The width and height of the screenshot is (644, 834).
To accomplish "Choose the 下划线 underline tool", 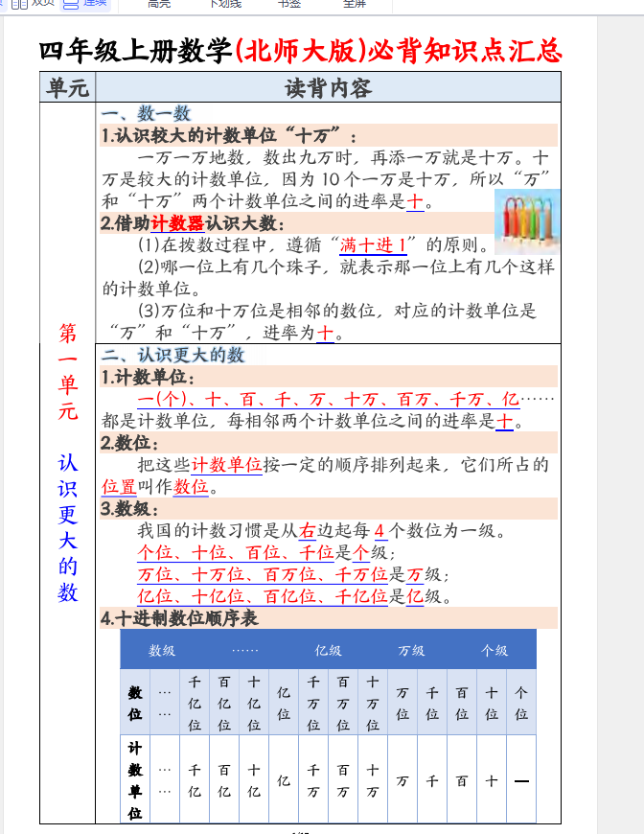I will click(x=225, y=4).
